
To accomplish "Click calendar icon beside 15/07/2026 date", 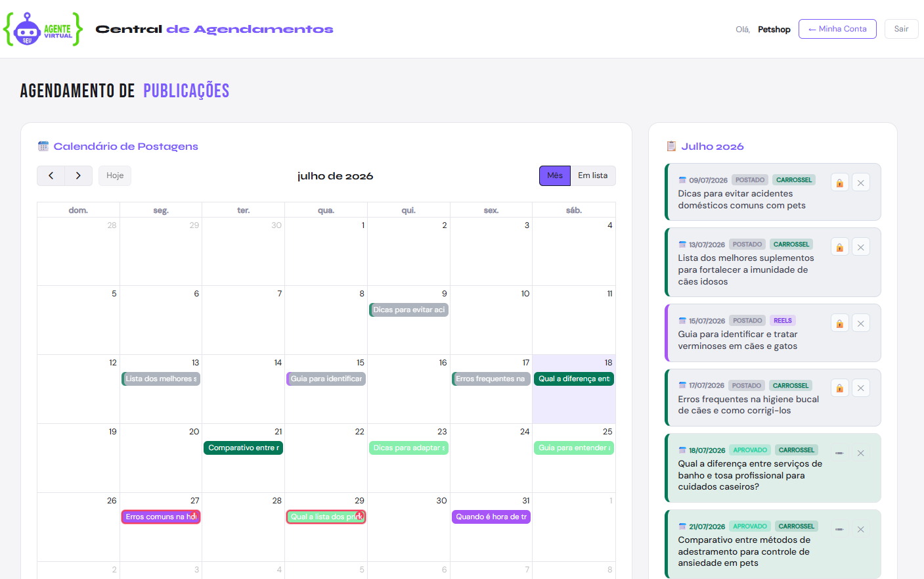I will [x=682, y=321].
